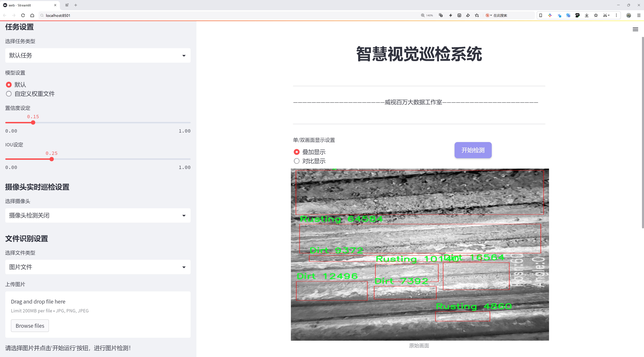The height and width of the screenshot is (357, 644).
Task: Click the share arrow icon
Action: point(468,15)
